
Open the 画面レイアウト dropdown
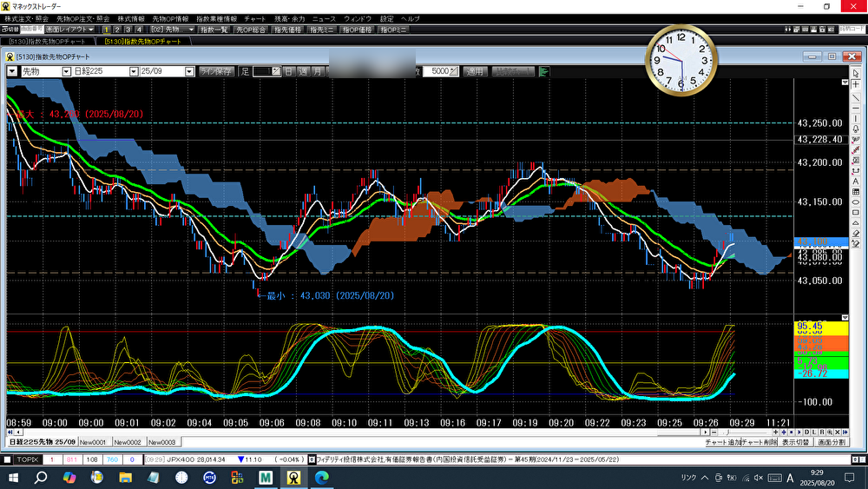pyautogui.click(x=70, y=30)
